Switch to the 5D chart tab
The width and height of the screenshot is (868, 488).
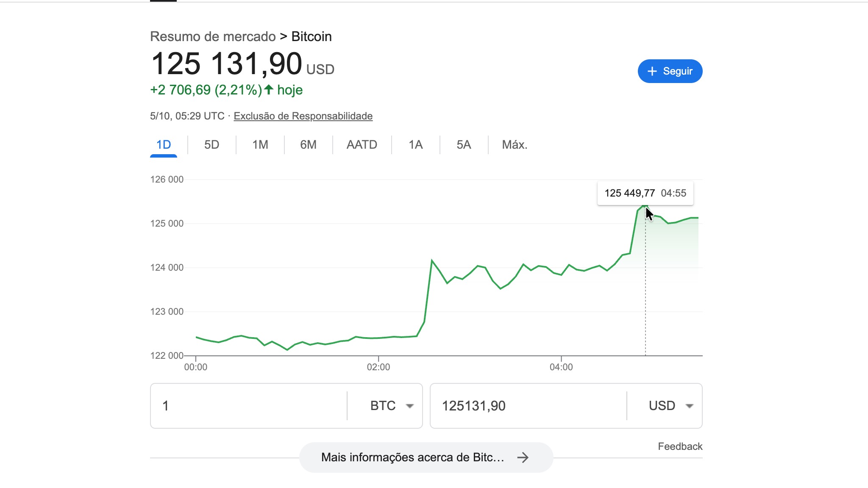pyautogui.click(x=211, y=145)
